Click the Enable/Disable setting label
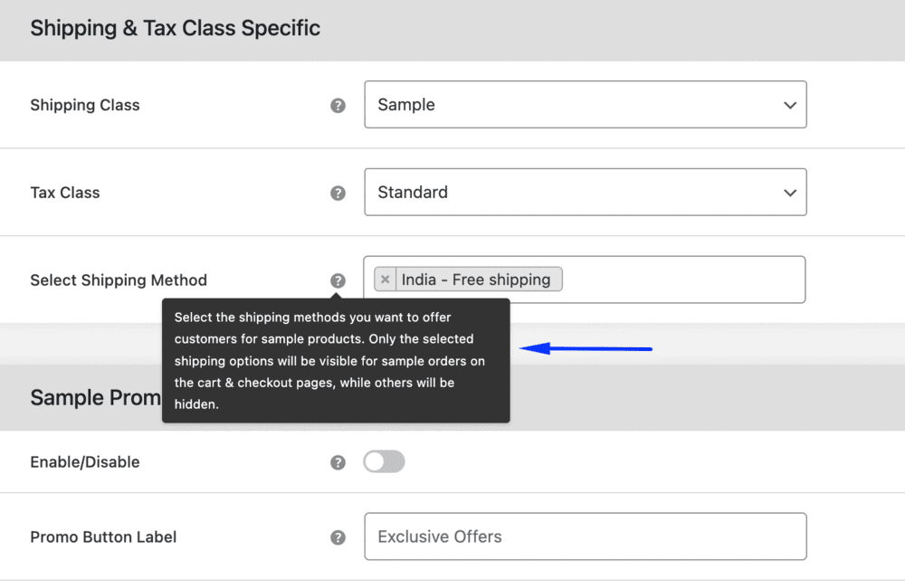 tap(85, 462)
